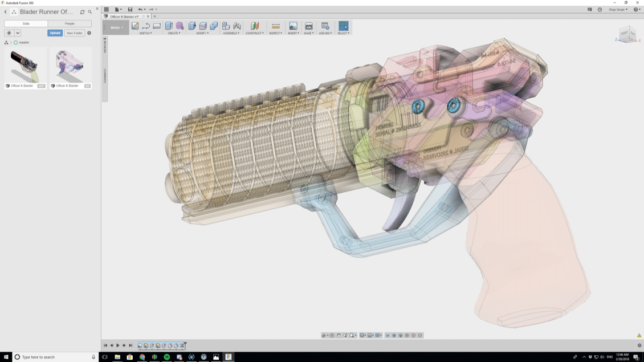Undo the last action
The height and width of the screenshot is (362, 644).
pyautogui.click(x=140, y=10)
